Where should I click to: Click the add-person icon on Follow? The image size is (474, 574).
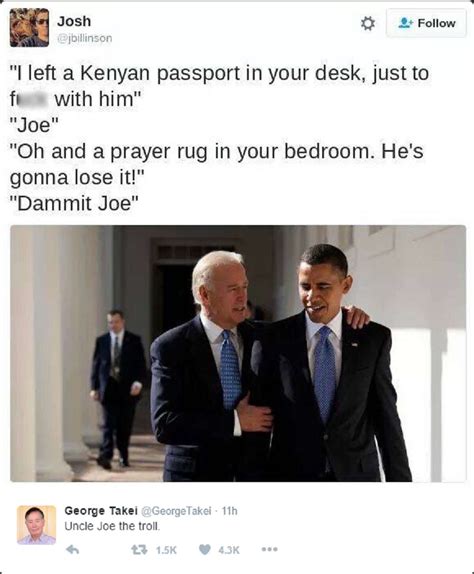(405, 23)
